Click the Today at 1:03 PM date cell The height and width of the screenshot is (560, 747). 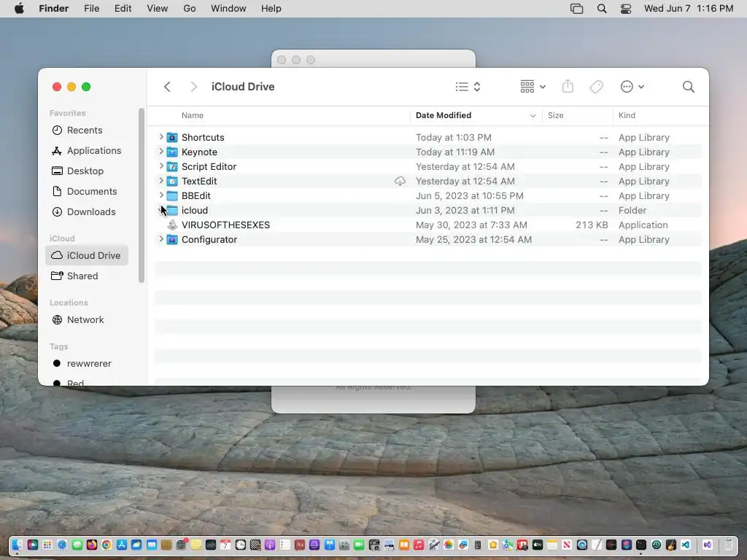tap(454, 137)
